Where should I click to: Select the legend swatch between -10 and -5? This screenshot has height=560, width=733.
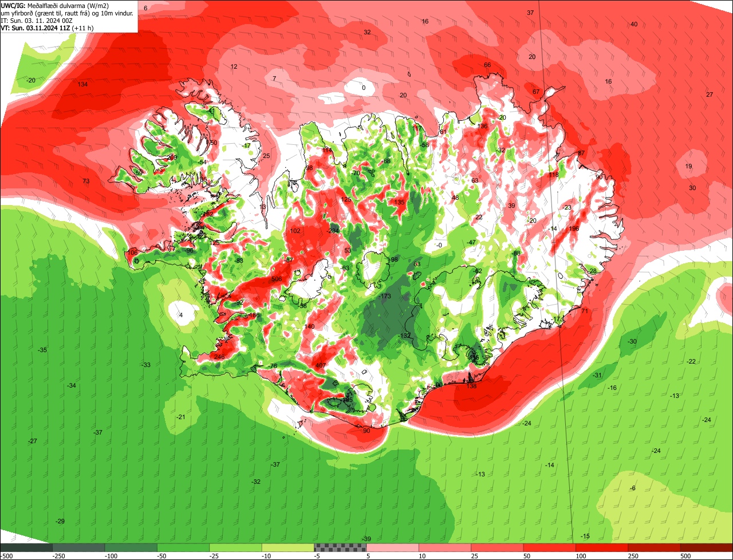tap(288, 547)
